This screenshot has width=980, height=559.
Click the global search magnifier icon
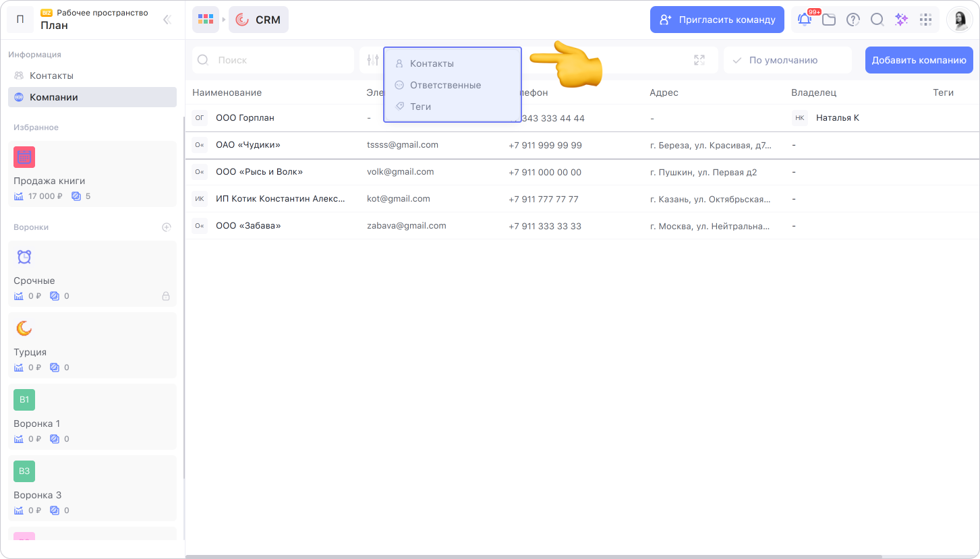pos(877,20)
